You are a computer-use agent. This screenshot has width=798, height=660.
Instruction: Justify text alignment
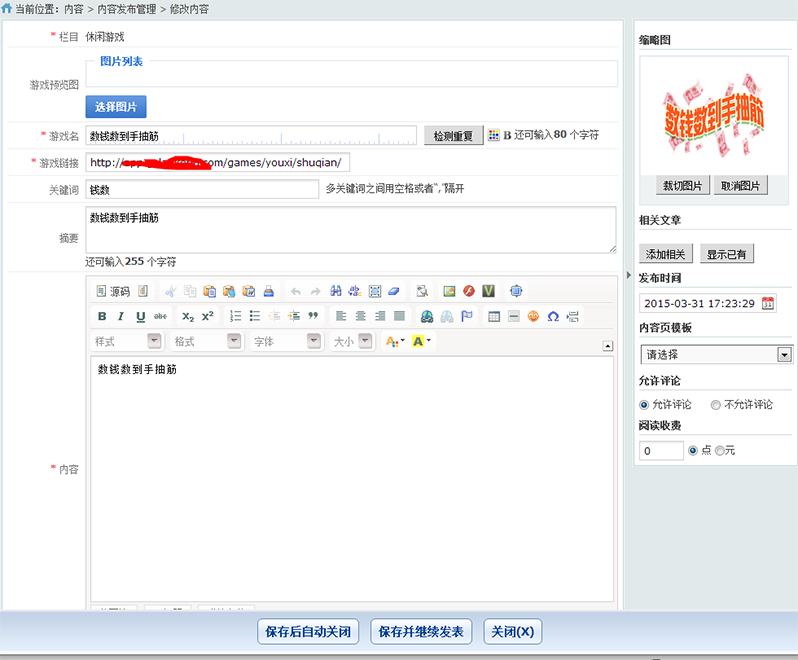[x=400, y=317]
